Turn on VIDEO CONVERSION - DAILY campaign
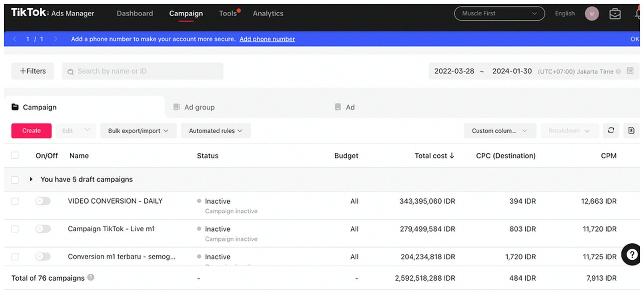The height and width of the screenshot is (296, 644). [43, 201]
